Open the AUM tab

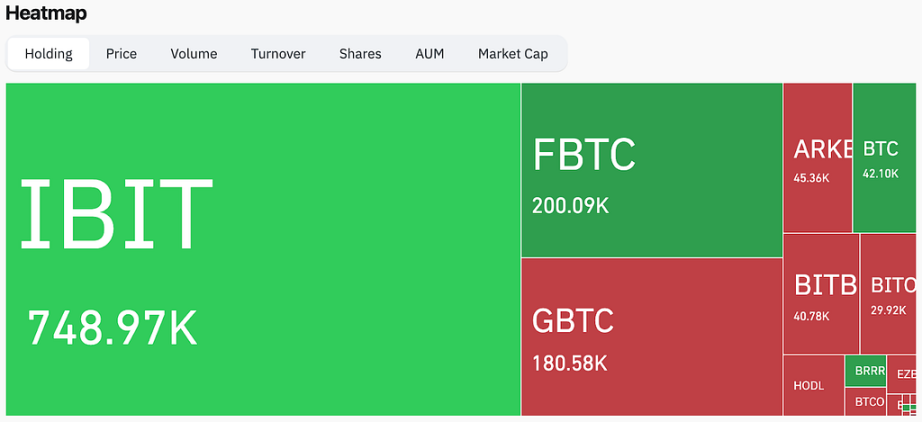click(430, 54)
